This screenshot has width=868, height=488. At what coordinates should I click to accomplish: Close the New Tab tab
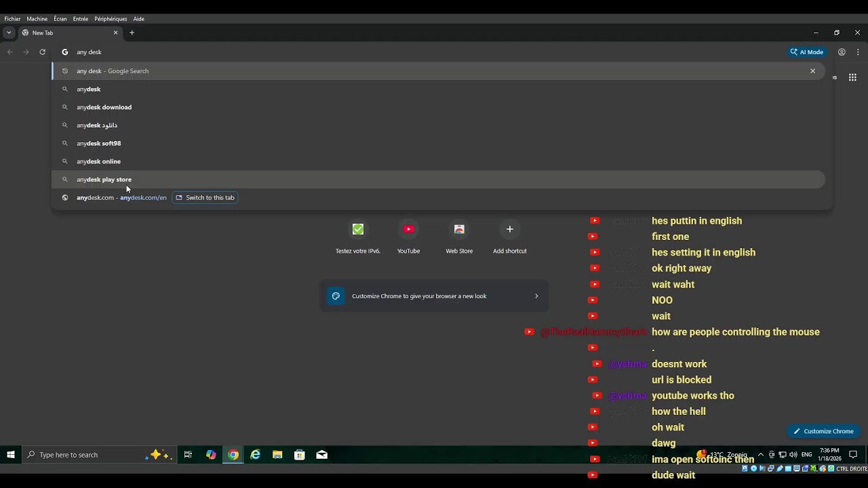(x=115, y=33)
